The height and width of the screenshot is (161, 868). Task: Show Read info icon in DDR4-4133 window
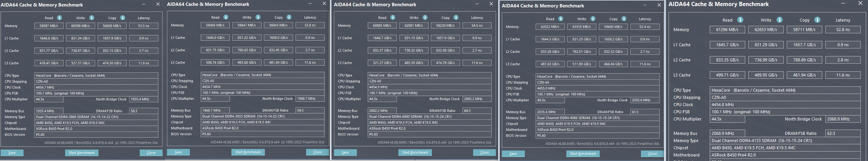coord(740,20)
